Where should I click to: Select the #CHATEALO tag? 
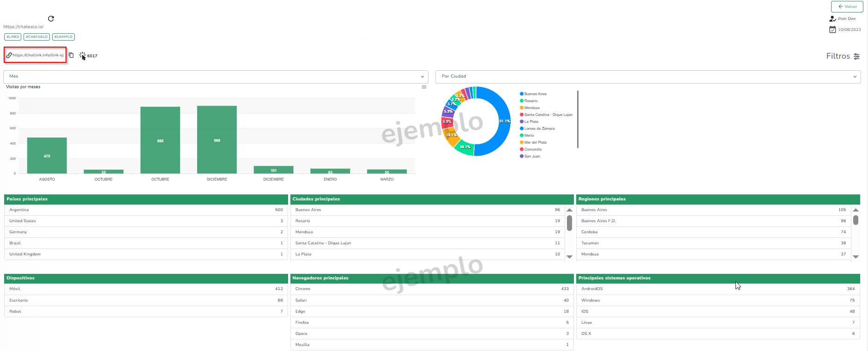pos(36,37)
